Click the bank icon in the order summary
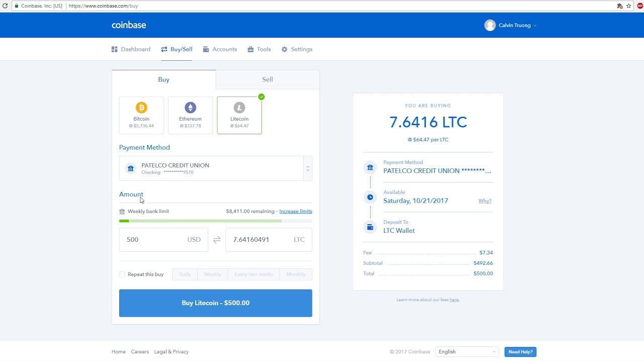The height and width of the screenshot is (362, 644). (370, 167)
